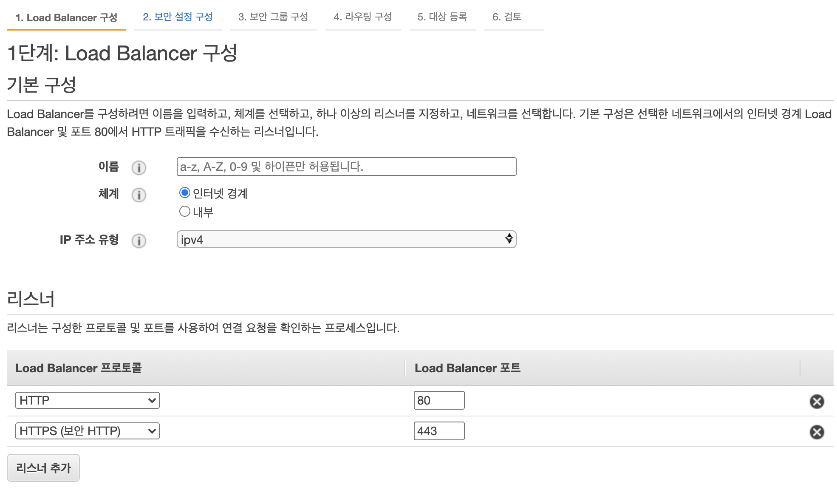The width and height of the screenshot is (837, 504).
Task: Remove the HTTPS port 443 listener
Action: point(816,432)
